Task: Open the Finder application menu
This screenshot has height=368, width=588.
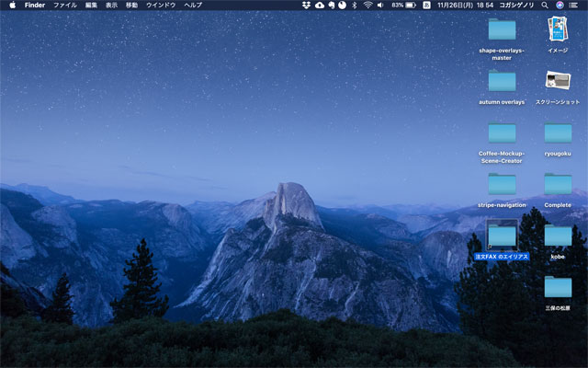Action: 35,6
